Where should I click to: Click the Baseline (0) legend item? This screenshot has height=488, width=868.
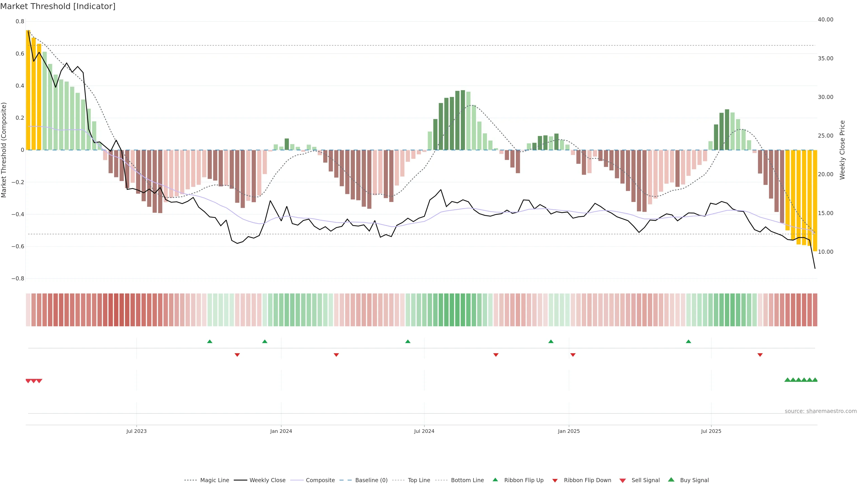pos(371,480)
